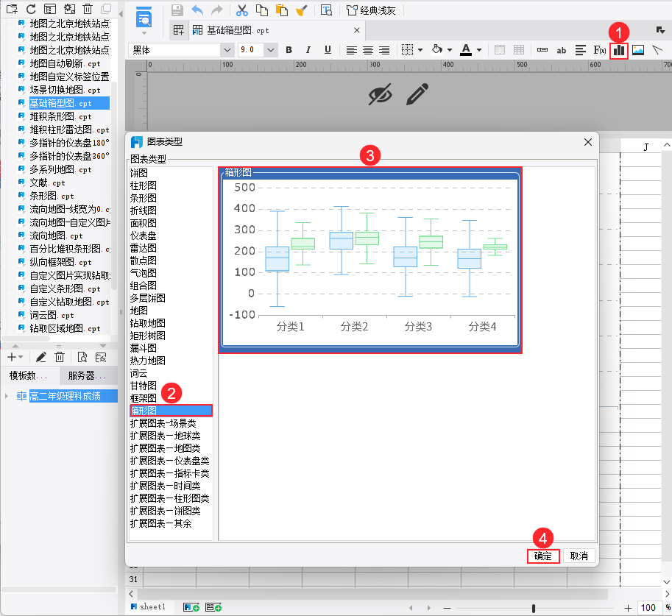Select 漏斗图 in chart type list

tap(143, 348)
